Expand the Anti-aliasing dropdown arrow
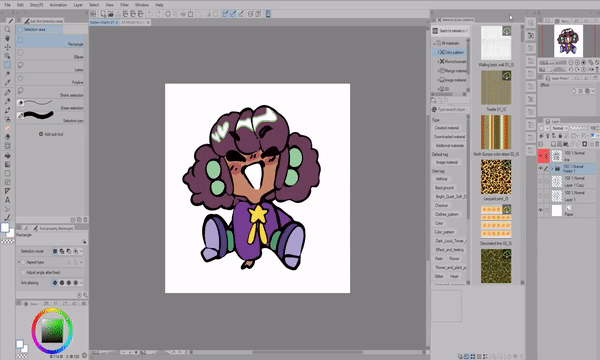This screenshot has width=600, height=360. (81, 283)
